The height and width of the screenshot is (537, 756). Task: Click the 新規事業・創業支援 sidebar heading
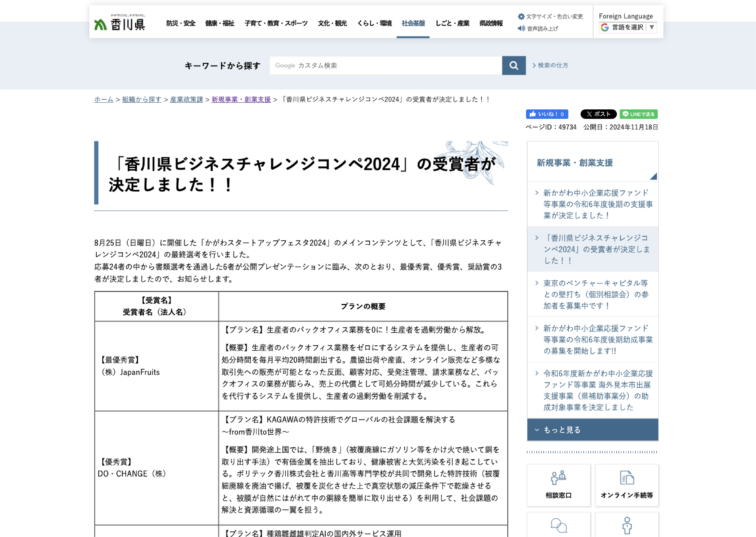point(575,163)
